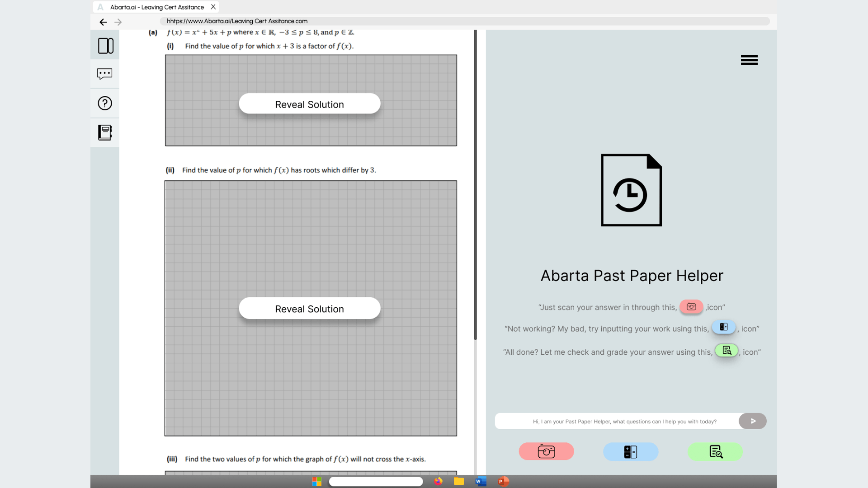Click the 'Abarta Past Paper Helper' heading

click(x=632, y=276)
